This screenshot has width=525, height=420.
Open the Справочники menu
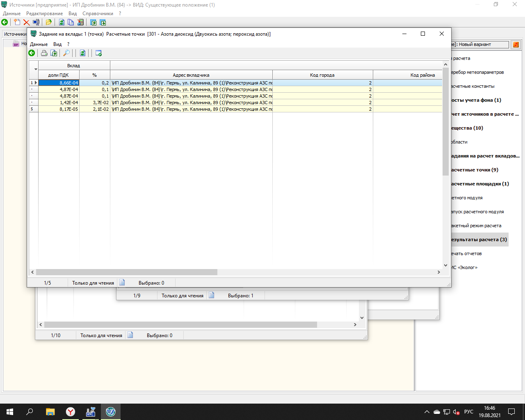pos(98,14)
